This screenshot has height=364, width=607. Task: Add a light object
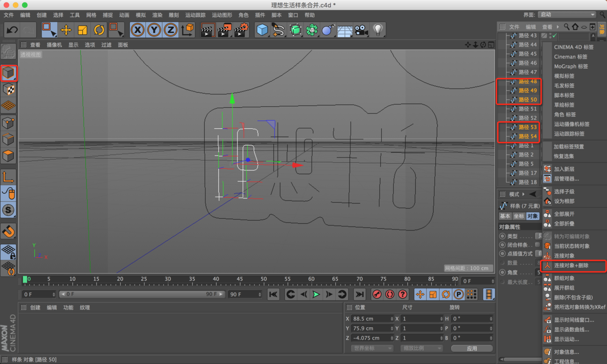pos(378,30)
